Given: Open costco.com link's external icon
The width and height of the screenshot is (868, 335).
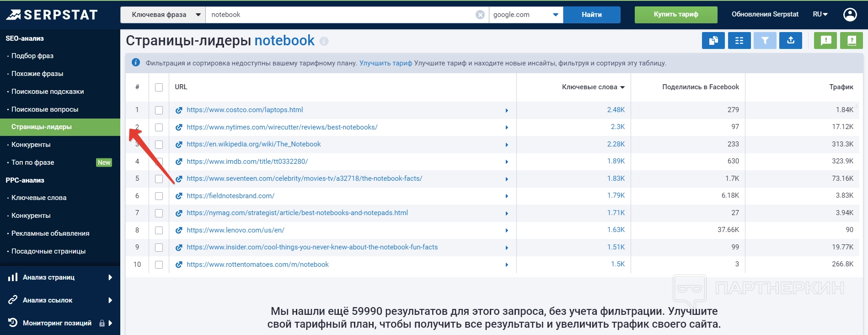Looking at the screenshot, I should [179, 110].
